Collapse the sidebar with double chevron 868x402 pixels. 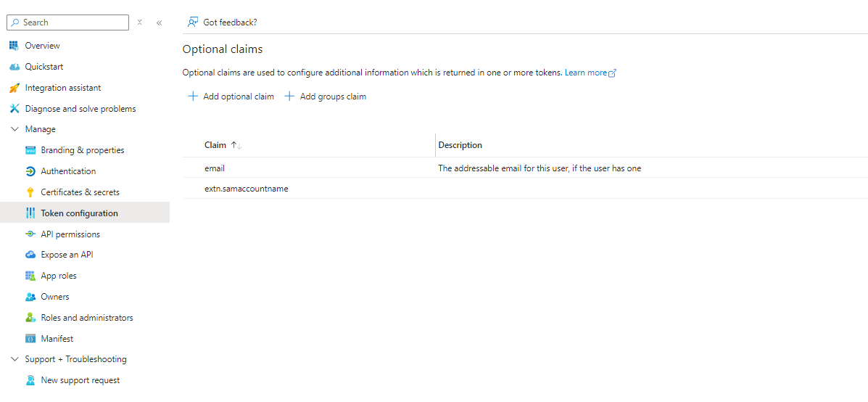point(159,22)
